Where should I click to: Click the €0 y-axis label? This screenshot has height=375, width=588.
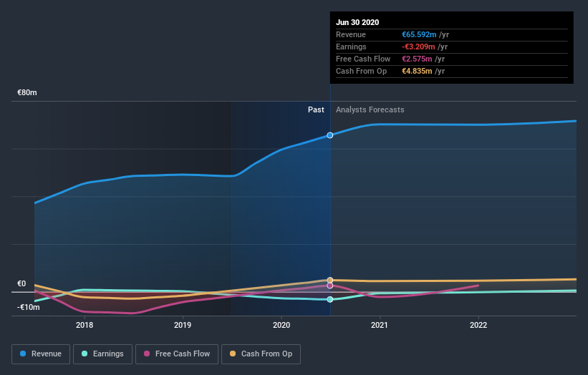click(21, 283)
